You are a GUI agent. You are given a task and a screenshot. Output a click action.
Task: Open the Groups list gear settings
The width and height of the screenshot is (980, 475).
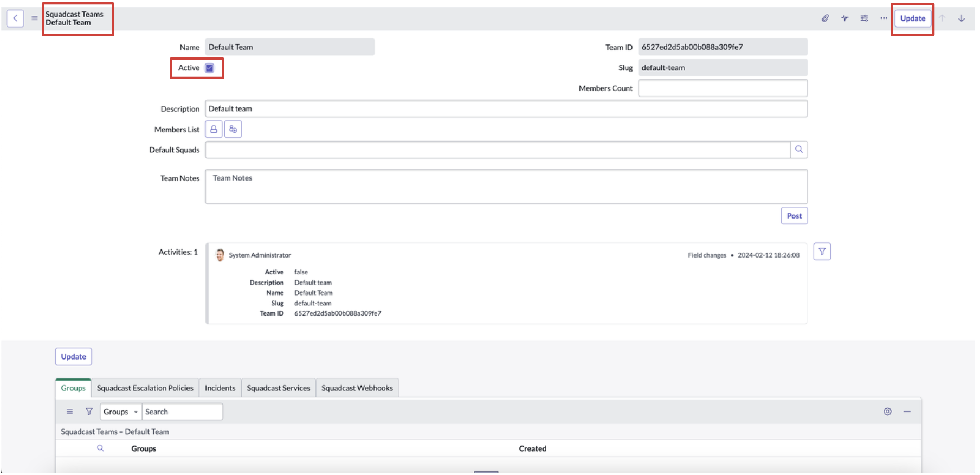(887, 412)
